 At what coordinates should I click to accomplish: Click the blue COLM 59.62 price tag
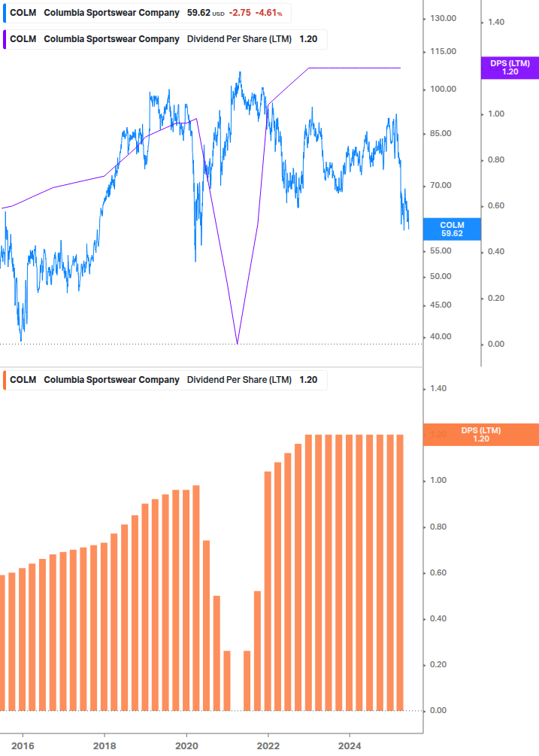coord(452,229)
